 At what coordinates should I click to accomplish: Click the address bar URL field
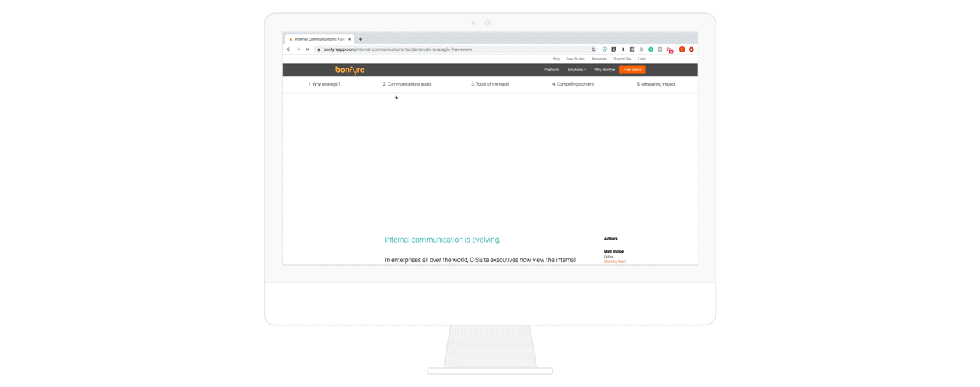456,49
